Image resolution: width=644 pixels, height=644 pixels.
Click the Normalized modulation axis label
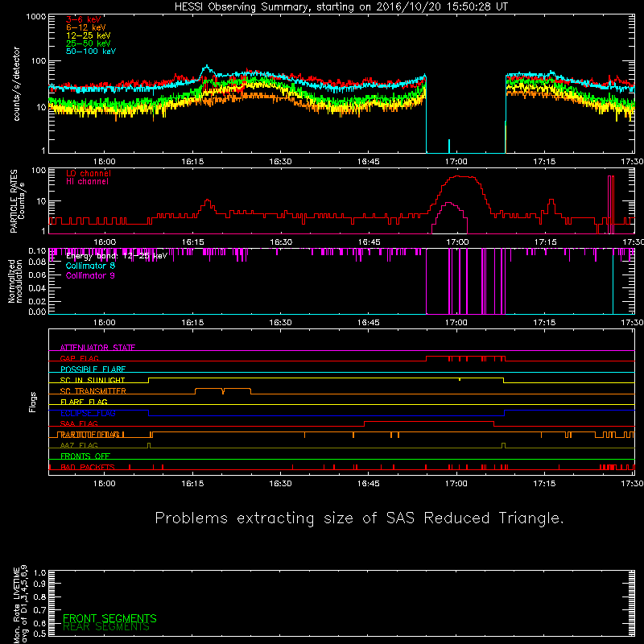15,281
